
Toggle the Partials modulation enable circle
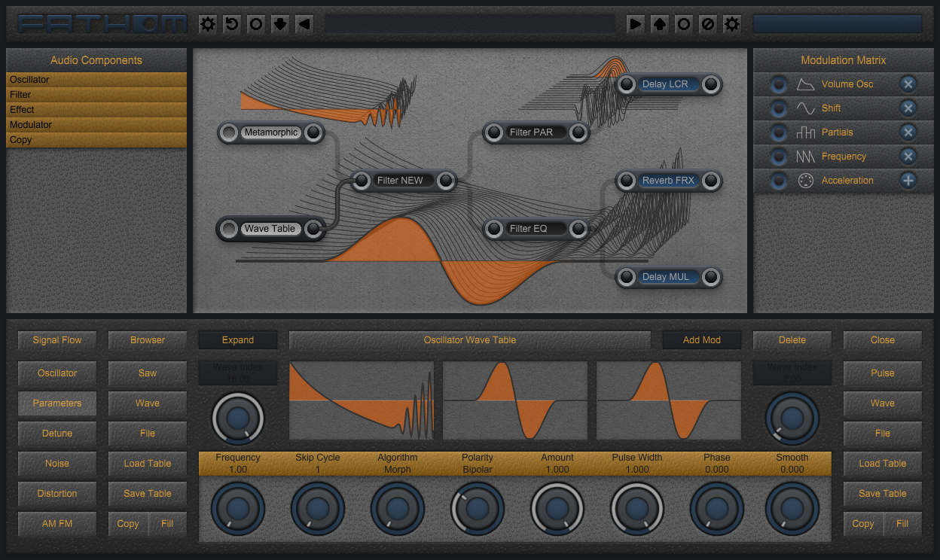(x=779, y=132)
